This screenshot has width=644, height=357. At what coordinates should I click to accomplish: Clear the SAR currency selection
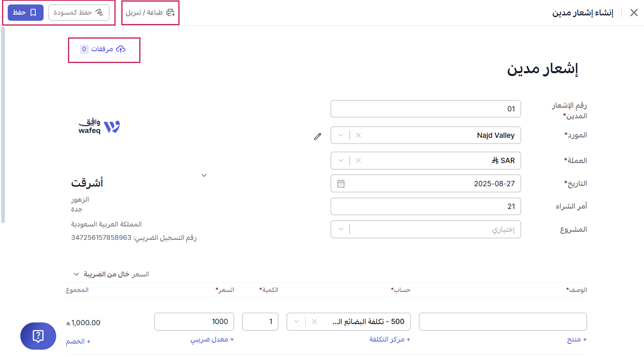[x=358, y=161]
